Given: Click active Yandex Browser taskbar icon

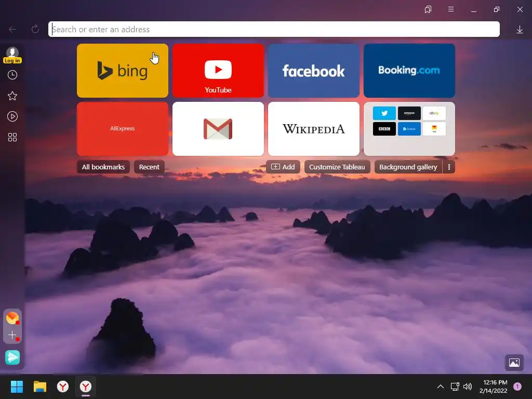Looking at the screenshot, I should tap(86, 387).
